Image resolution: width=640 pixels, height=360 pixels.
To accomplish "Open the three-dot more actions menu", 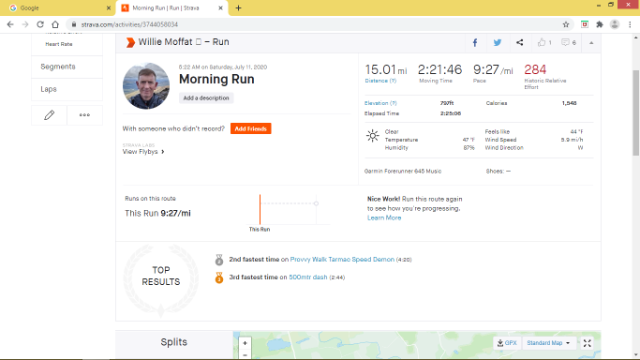I will tap(84, 115).
